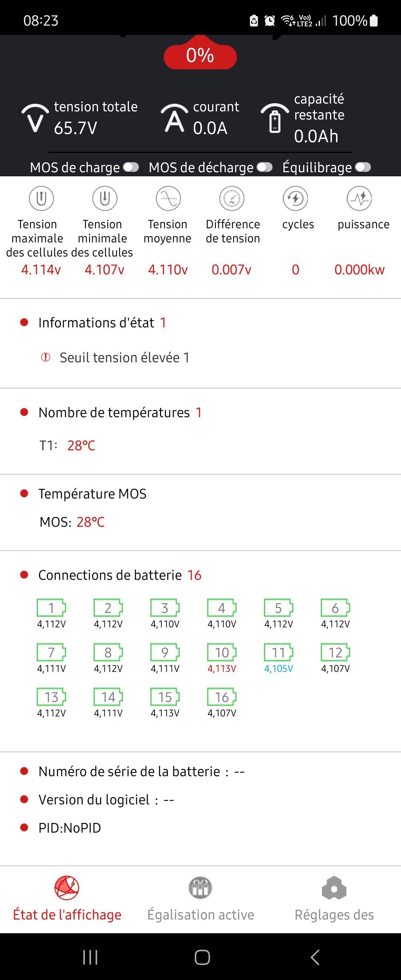The width and height of the screenshot is (401, 980).
Task: Toggle the MOS de décharge switch
Action: 264,167
